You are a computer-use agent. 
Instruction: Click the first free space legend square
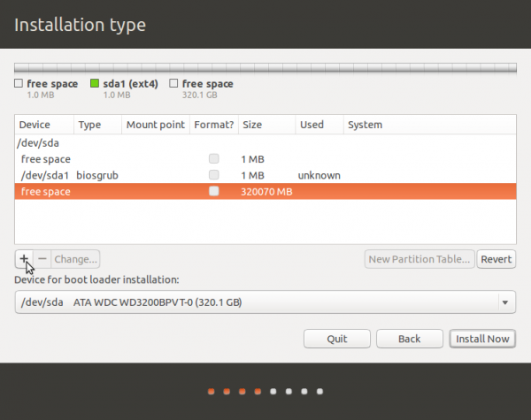click(19, 84)
